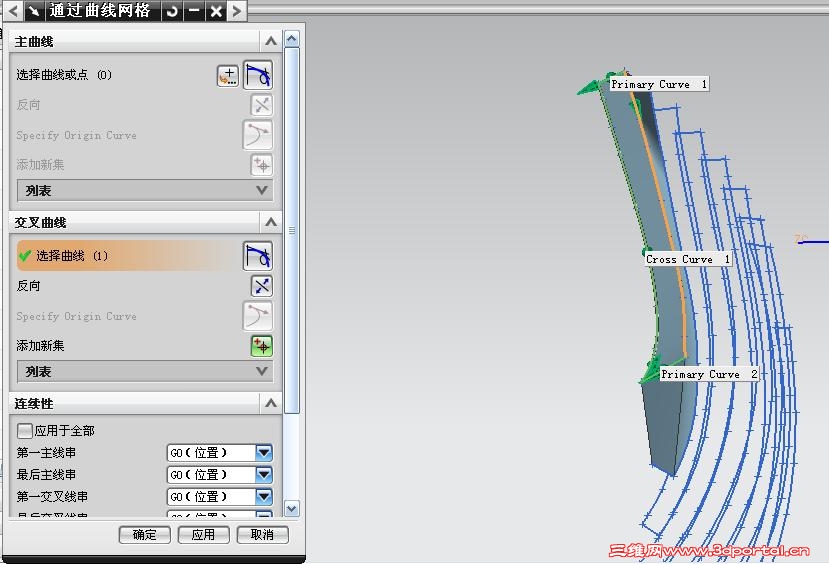Close the 通过曲线网格 dialog
The height and width of the screenshot is (564, 829).
click(x=216, y=11)
